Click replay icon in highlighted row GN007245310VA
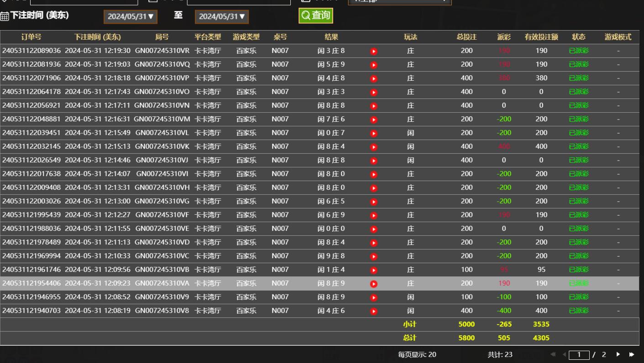Image resolution: width=644 pixels, height=363 pixels. [x=374, y=284]
